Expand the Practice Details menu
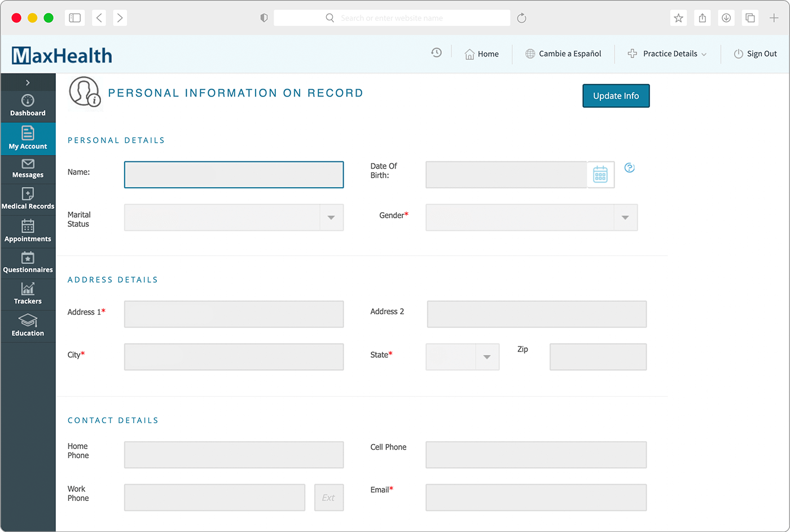The image size is (790, 532). point(667,54)
